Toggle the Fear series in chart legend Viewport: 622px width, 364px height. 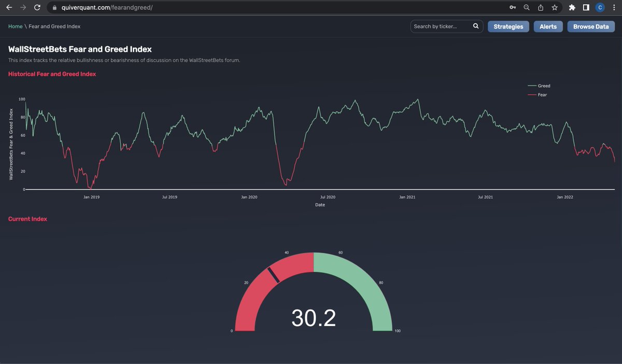click(x=538, y=95)
